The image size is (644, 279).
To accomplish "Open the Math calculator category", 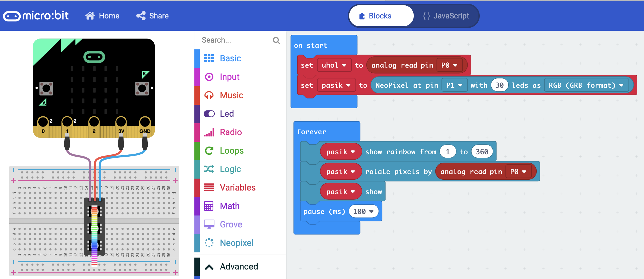I will 229,206.
